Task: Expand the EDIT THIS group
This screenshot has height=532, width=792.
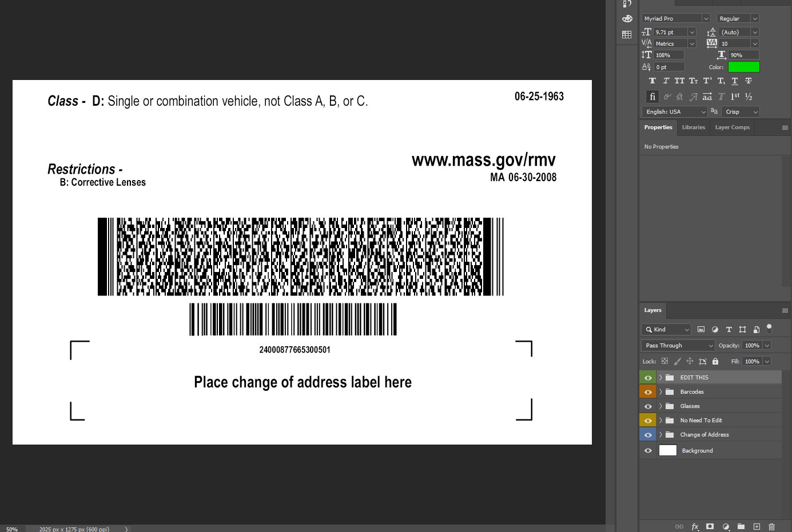Action: tap(660, 378)
